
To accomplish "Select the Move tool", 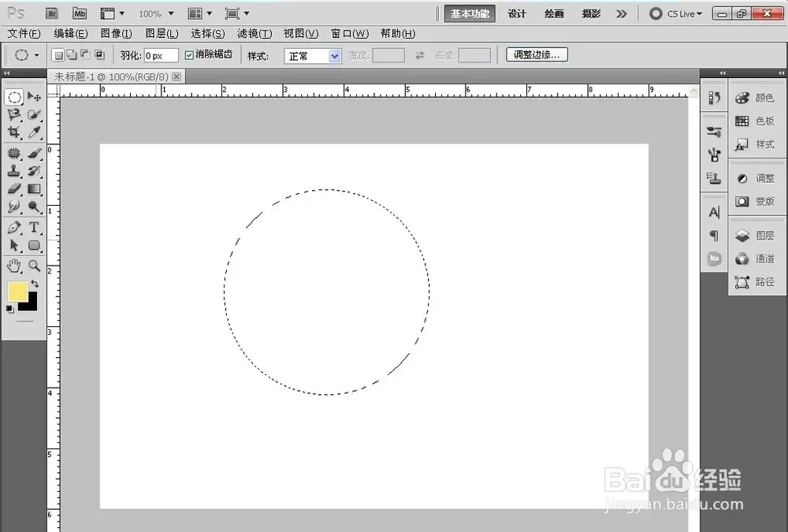I will point(34,96).
